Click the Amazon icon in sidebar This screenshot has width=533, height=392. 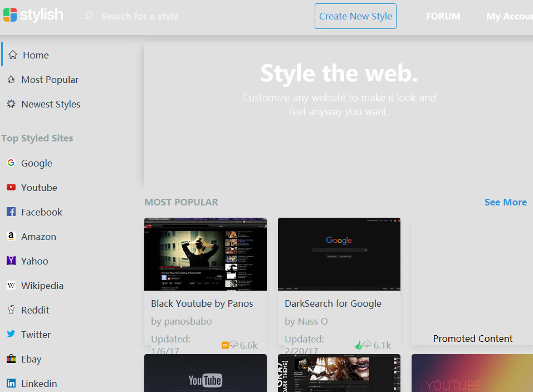click(x=11, y=236)
